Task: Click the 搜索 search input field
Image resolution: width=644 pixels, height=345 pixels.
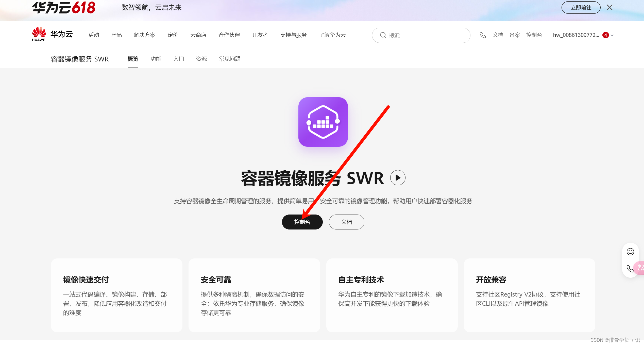Action: [x=421, y=35]
